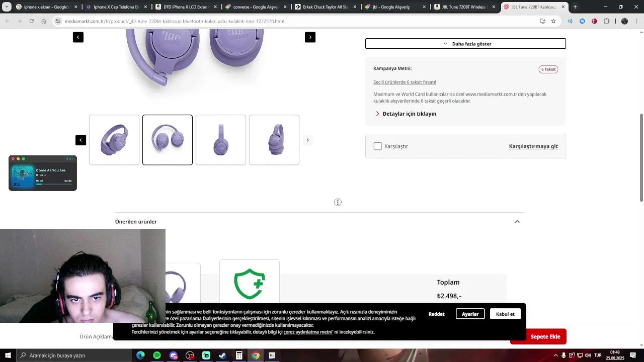This screenshot has height=362, width=644.
Task: Click the install app icon in address bar
Action: (542, 21)
